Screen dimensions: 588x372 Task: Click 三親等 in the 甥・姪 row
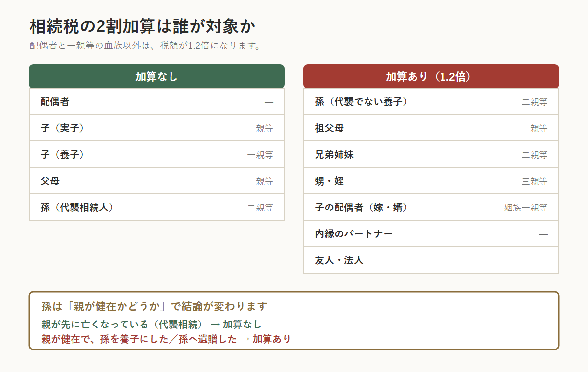(x=535, y=182)
